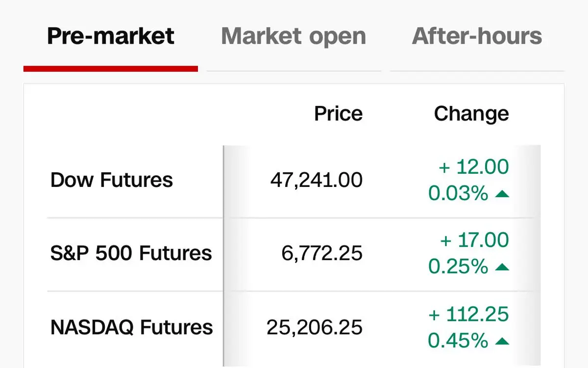
Task: Open the Dow Futures row label
Action: point(111,180)
